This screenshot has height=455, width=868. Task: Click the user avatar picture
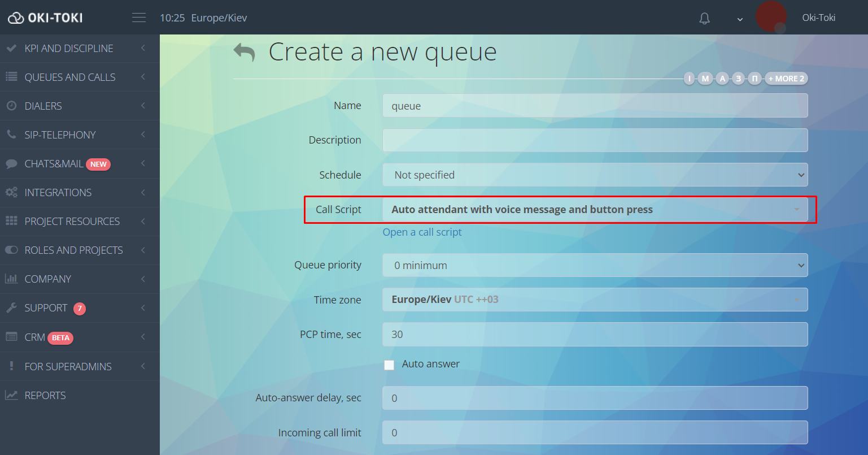point(771,17)
